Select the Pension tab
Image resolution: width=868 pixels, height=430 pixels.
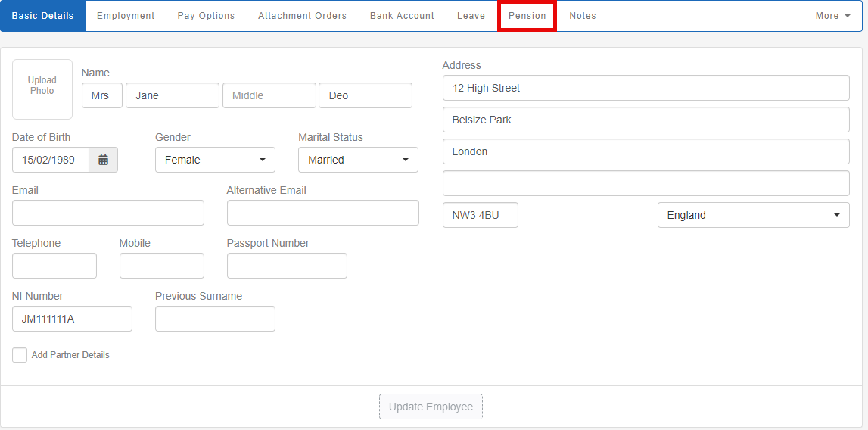[527, 16]
